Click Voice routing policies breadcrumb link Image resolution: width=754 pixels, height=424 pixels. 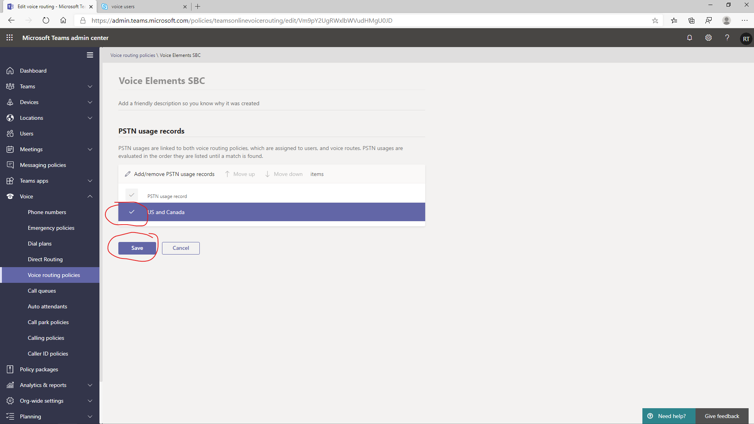pyautogui.click(x=133, y=55)
